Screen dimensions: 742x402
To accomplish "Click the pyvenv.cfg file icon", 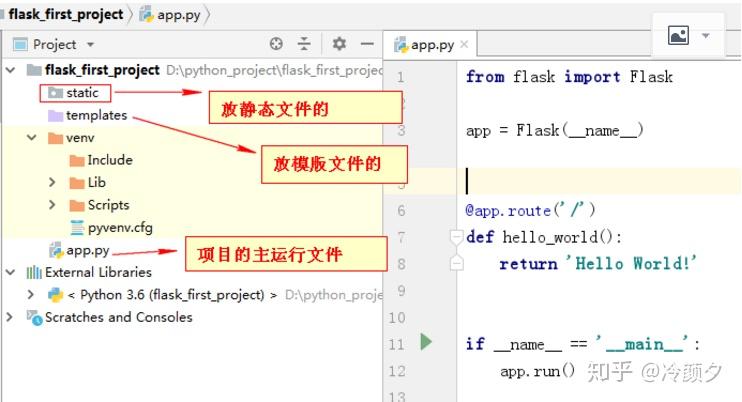I will [x=77, y=227].
